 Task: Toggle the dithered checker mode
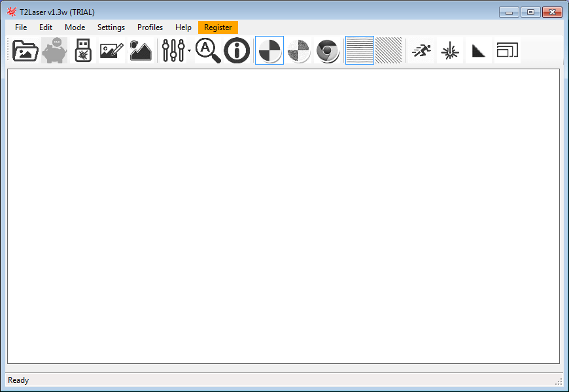coord(299,50)
